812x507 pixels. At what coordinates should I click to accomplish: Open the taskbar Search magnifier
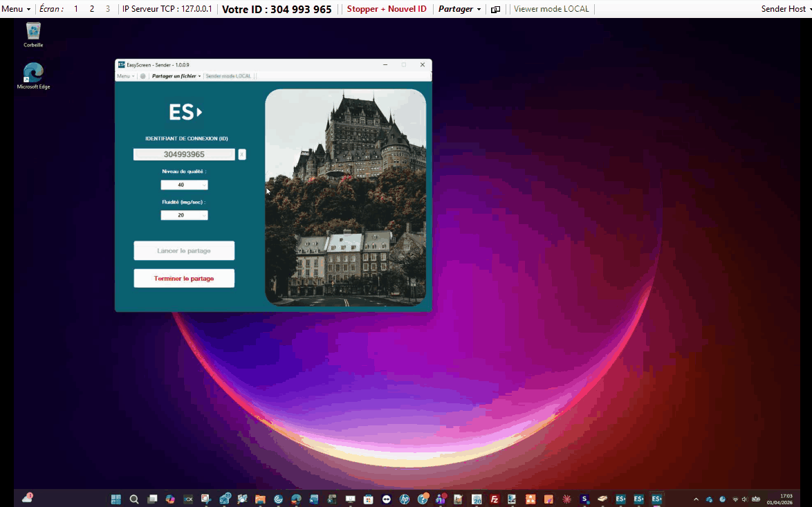(x=134, y=499)
